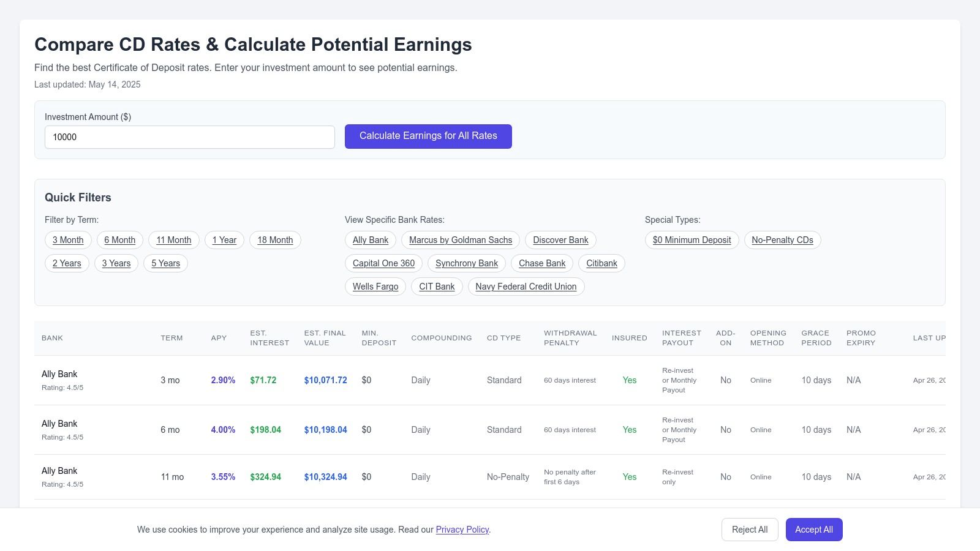Click the $324.94 estimated interest
980x551 pixels.
(x=266, y=477)
